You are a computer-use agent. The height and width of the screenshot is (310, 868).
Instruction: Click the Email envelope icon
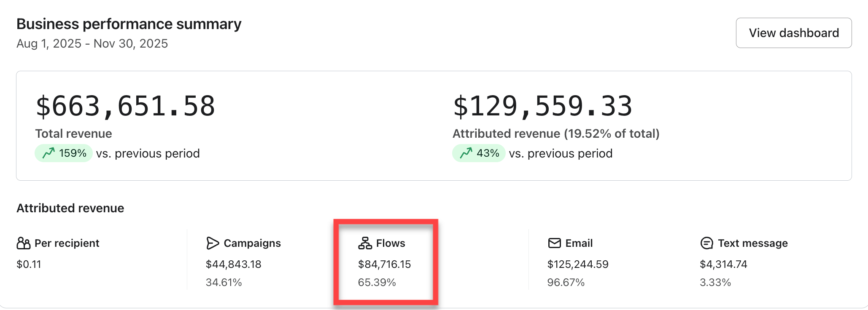554,243
